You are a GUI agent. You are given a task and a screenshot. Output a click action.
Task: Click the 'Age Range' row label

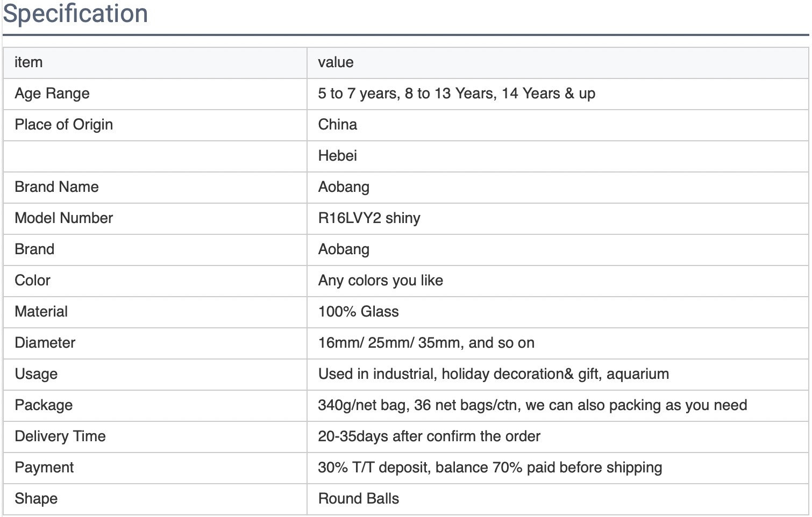(x=52, y=94)
